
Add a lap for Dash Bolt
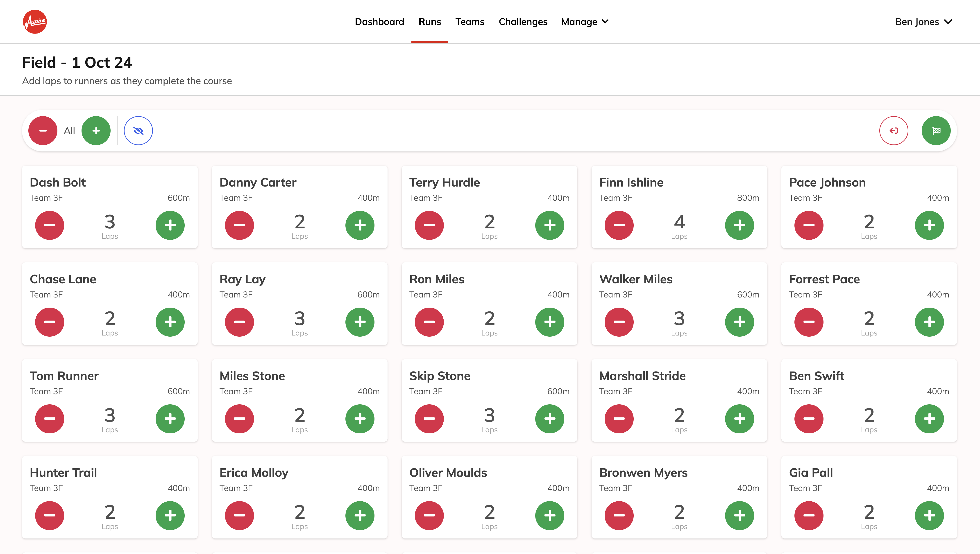(170, 225)
